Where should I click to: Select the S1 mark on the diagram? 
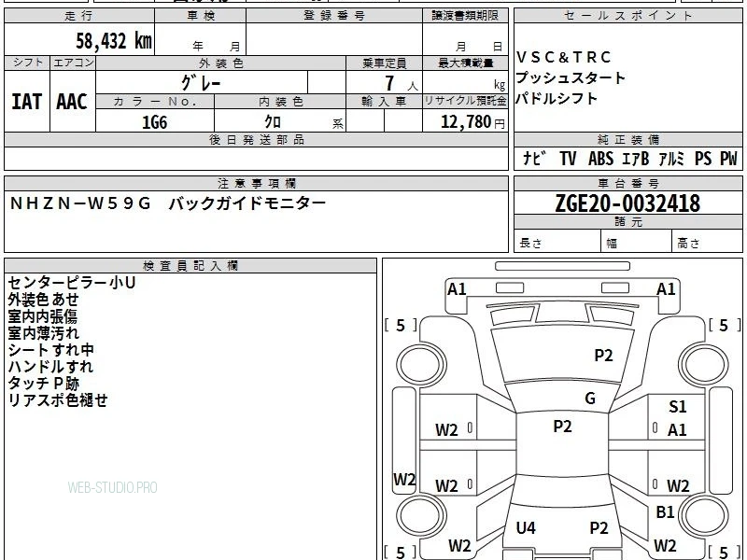pyautogui.click(x=678, y=407)
